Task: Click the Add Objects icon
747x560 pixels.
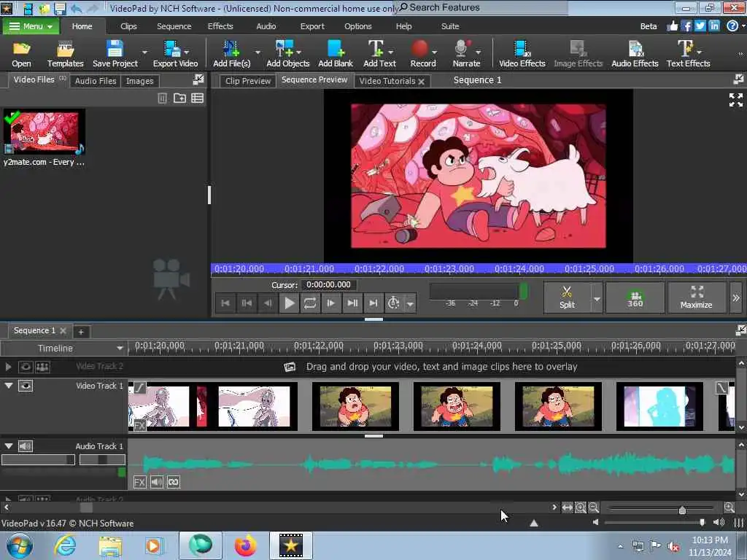Action: (x=287, y=54)
